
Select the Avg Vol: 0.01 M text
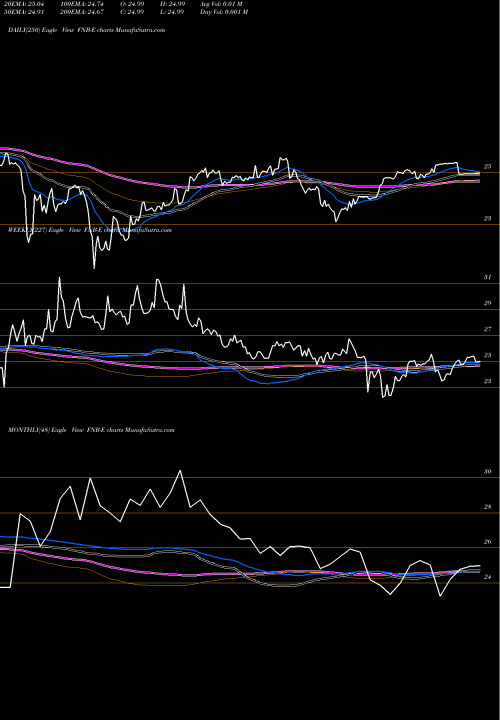pos(221,4)
